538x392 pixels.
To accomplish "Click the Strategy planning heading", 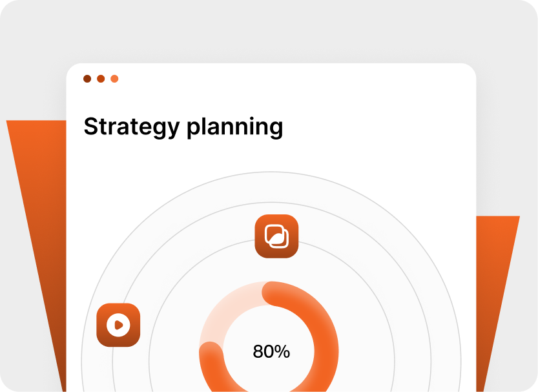I will click(183, 127).
